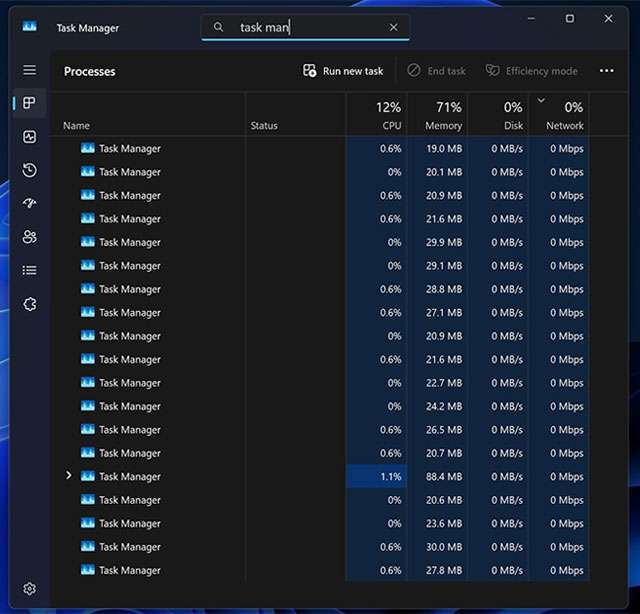Click the 88.4 MB memory cell
The image size is (640, 614).
point(438,476)
